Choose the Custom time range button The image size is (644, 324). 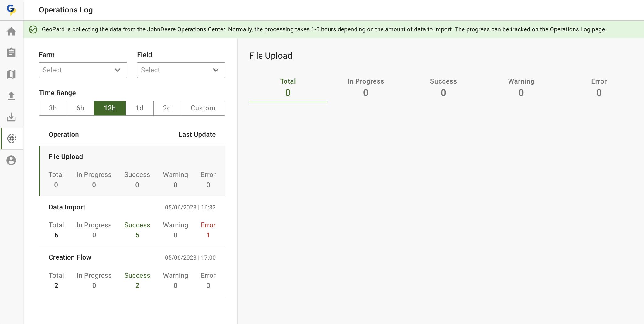point(203,108)
